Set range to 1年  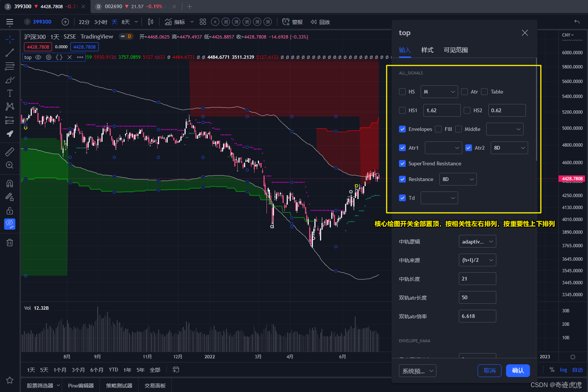click(127, 370)
